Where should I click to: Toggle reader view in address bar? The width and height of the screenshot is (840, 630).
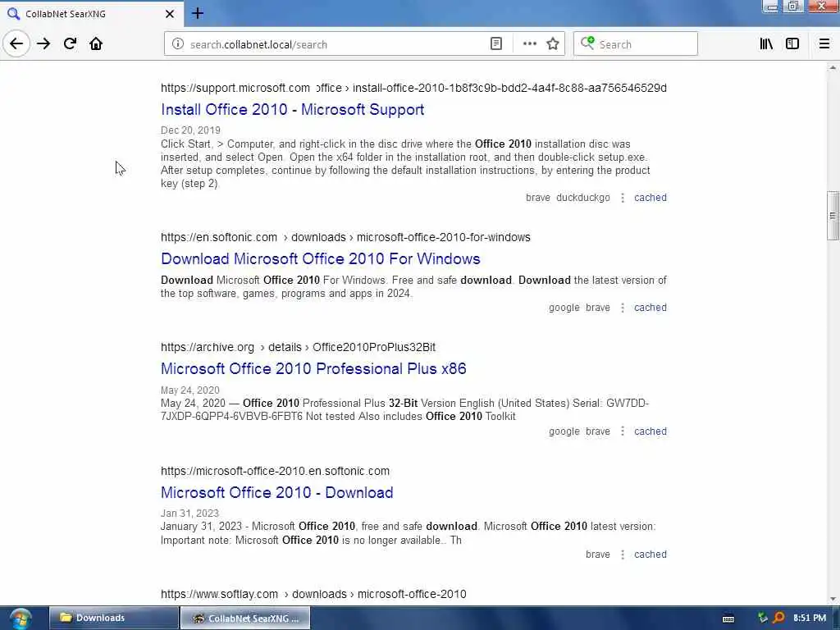496,44
